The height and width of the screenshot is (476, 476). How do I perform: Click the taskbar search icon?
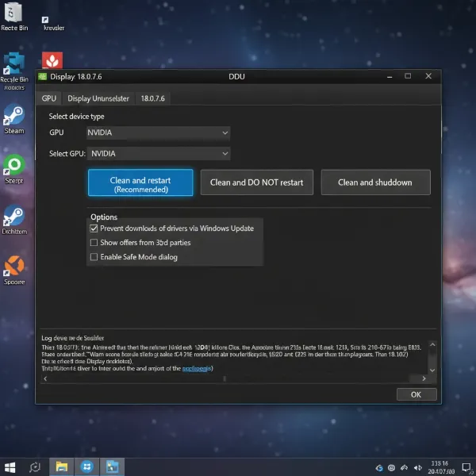tap(35, 467)
